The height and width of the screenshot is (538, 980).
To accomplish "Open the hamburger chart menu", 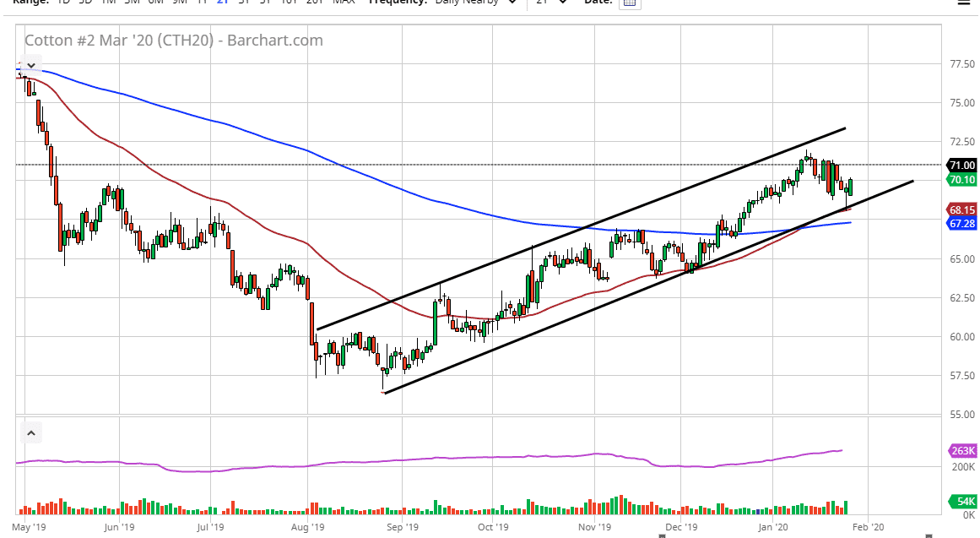I will 964,3.
